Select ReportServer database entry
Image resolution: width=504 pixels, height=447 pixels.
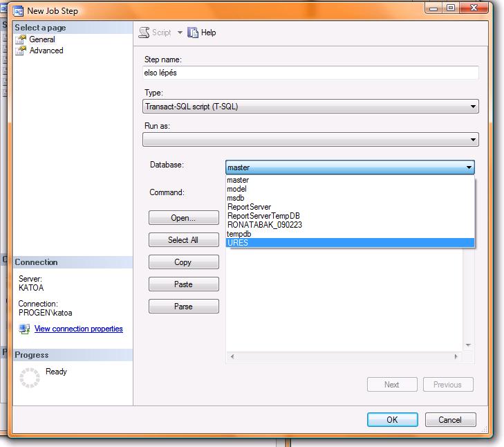350,207
